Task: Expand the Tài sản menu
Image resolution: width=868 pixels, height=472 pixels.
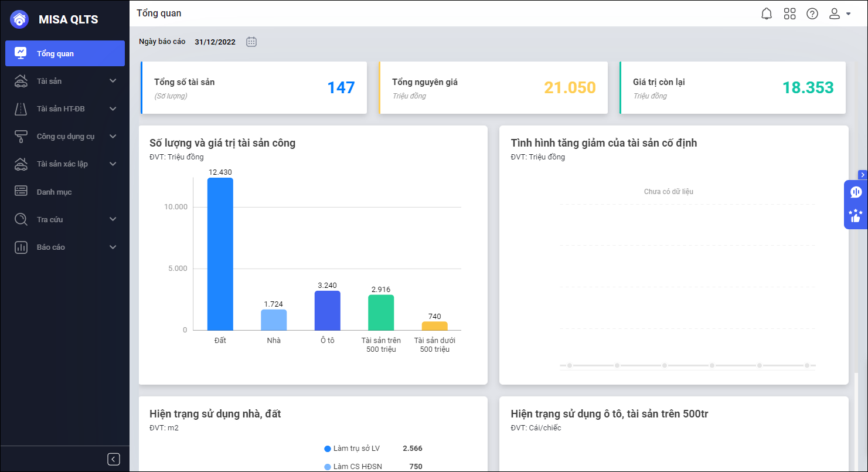Action: pos(65,81)
